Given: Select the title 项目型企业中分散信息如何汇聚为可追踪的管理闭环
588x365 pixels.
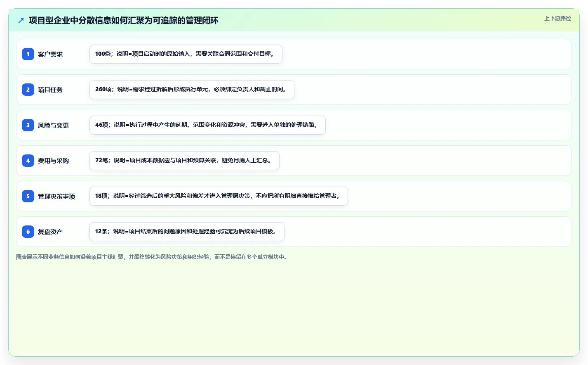Looking at the screenshot, I should click(123, 20).
